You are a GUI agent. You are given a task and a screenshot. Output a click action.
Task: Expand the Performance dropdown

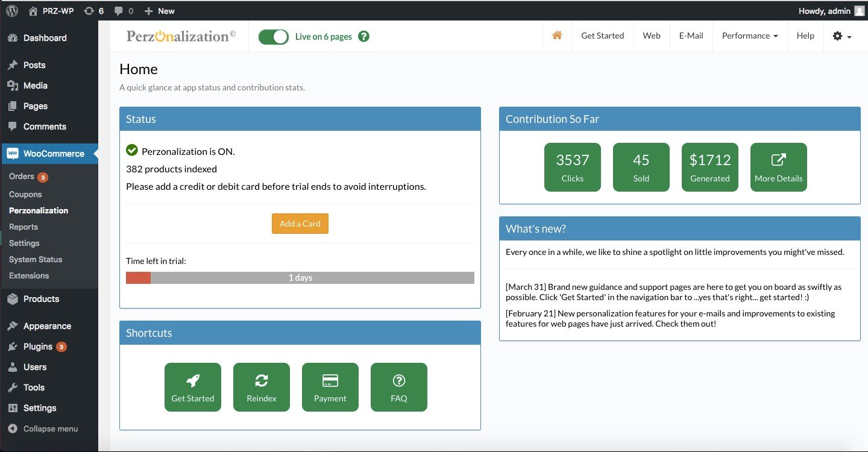click(x=750, y=36)
